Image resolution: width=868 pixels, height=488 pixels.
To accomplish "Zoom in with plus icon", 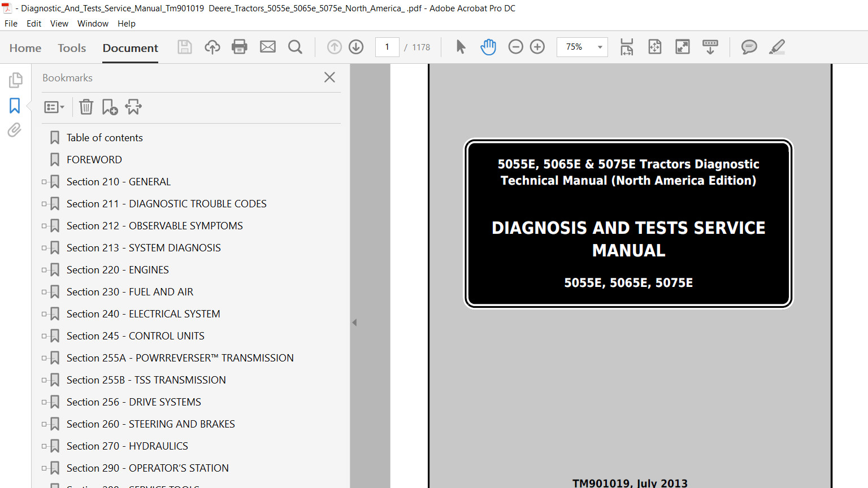I will (x=537, y=47).
